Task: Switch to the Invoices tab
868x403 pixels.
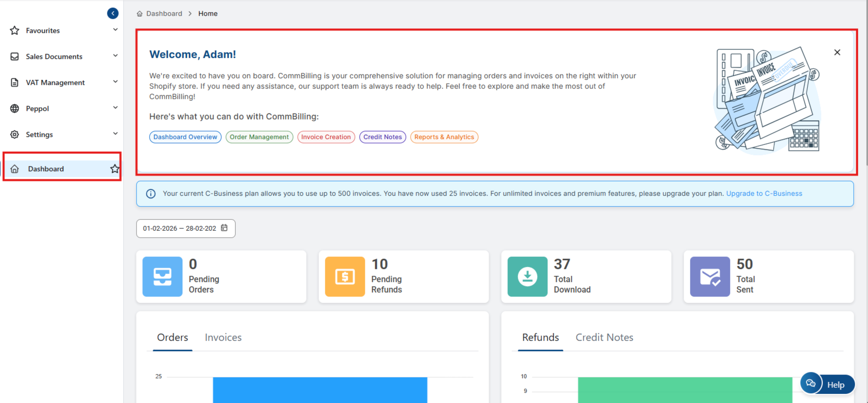Action: [x=223, y=337]
